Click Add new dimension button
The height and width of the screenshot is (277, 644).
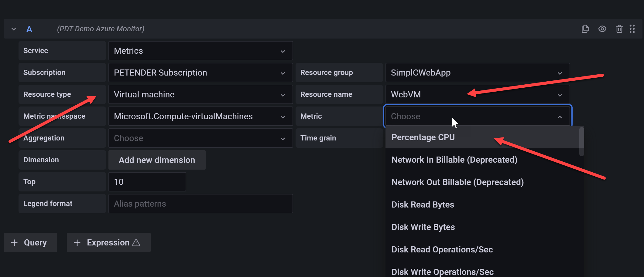click(x=157, y=160)
